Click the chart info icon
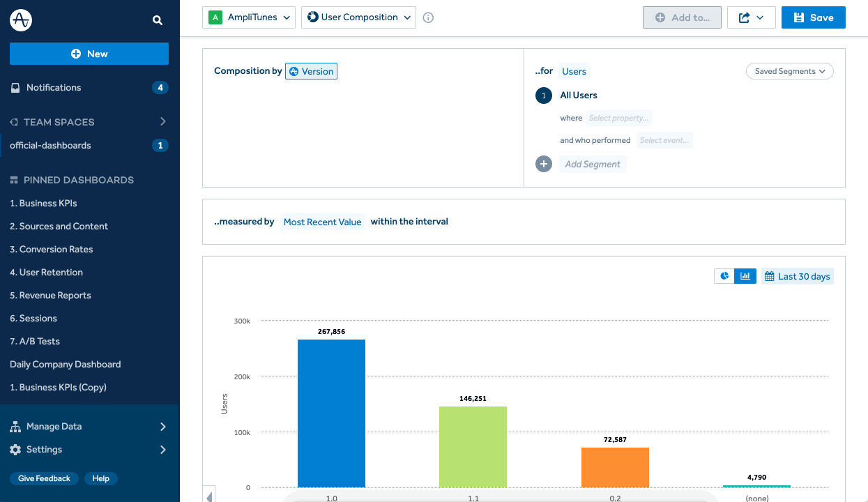Viewport: 868px width, 502px height. pyautogui.click(x=429, y=18)
